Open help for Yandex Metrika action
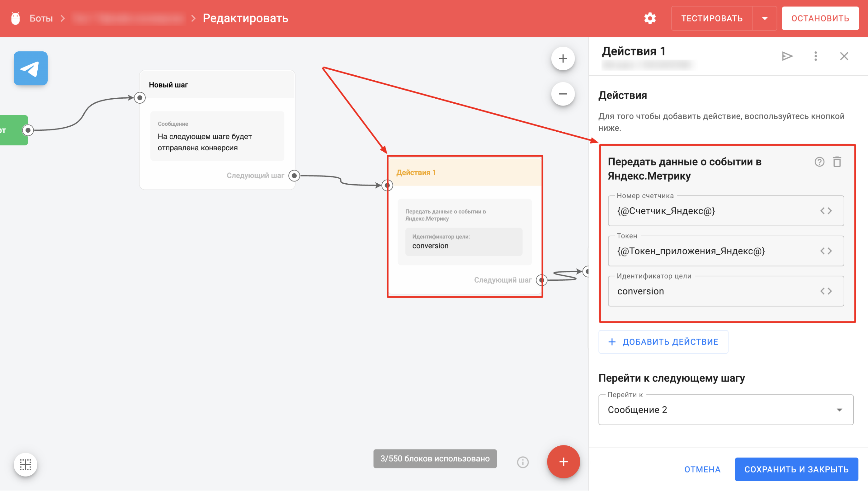The width and height of the screenshot is (868, 498). (x=819, y=162)
